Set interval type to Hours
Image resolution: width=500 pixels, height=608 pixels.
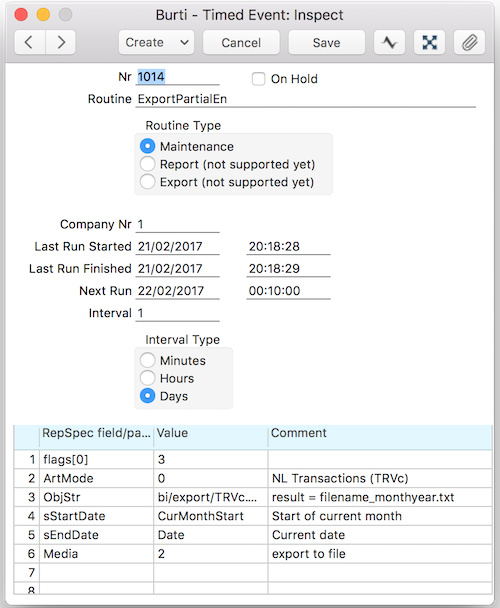pos(147,378)
